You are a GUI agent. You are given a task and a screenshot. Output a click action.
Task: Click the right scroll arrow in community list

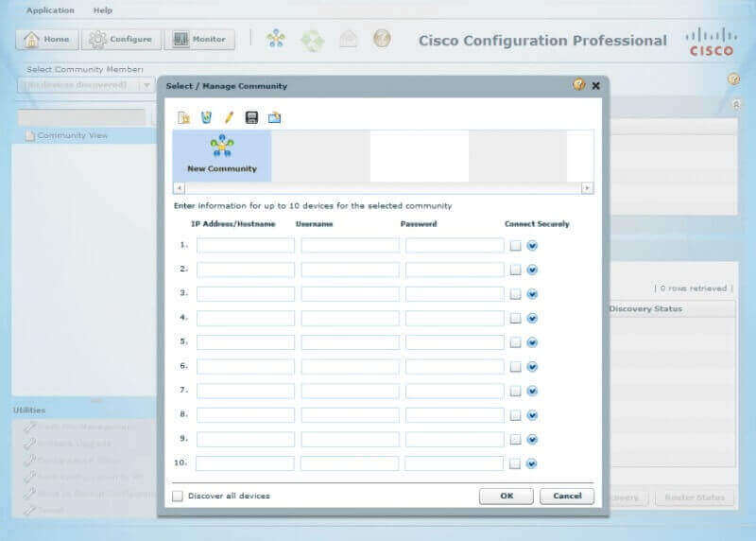click(587, 187)
